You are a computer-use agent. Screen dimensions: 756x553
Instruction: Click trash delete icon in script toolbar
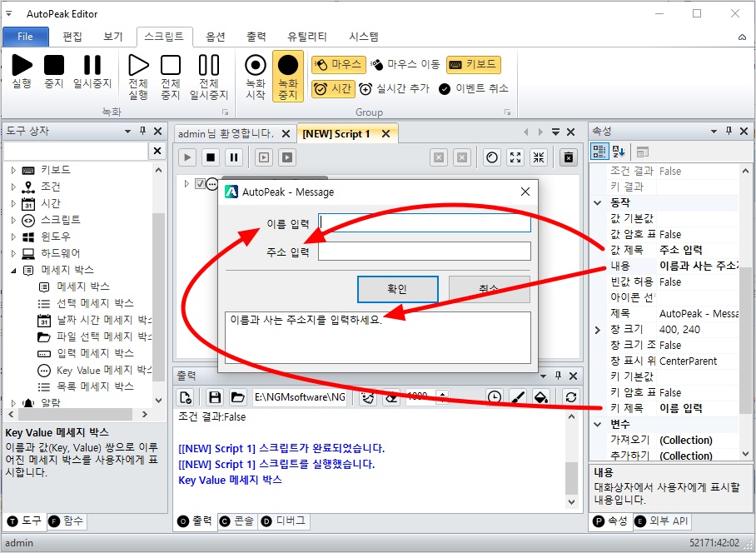click(x=569, y=157)
